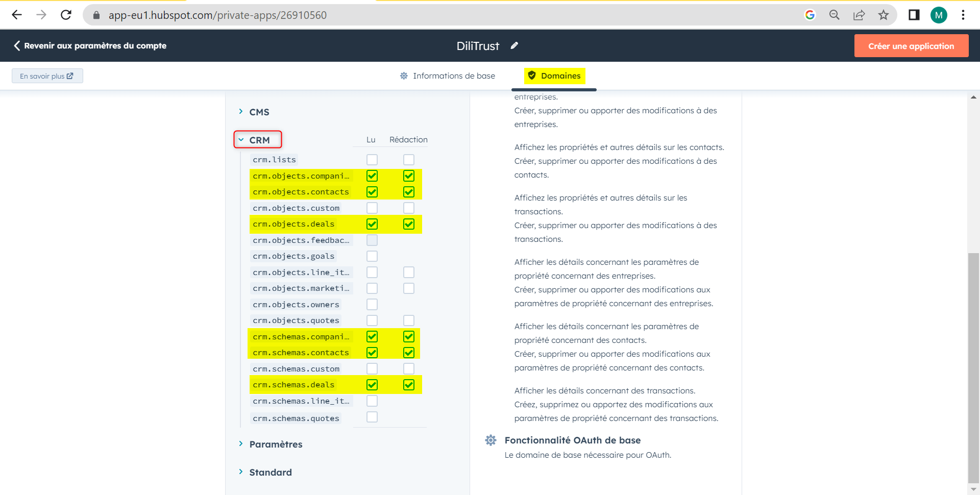The width and height of the screenshot is (980, 495).
Task: Click the OAuth gear icon
Action: click(491, 440)
